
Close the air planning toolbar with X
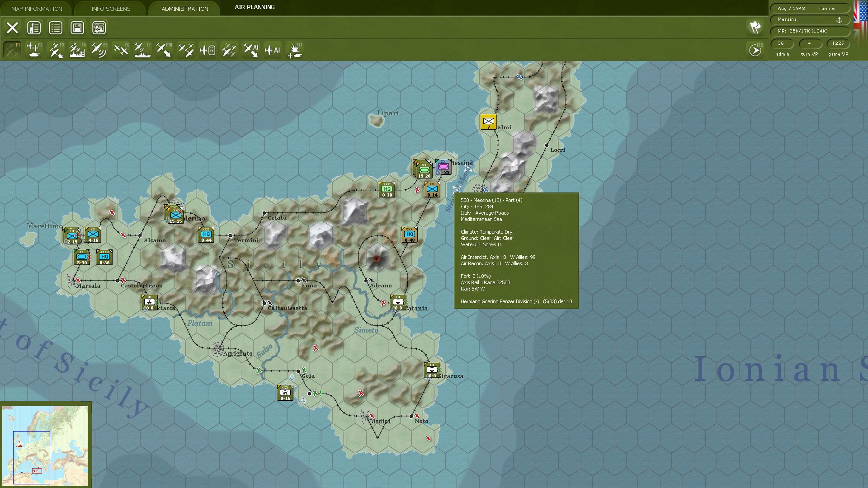[12, 28]
